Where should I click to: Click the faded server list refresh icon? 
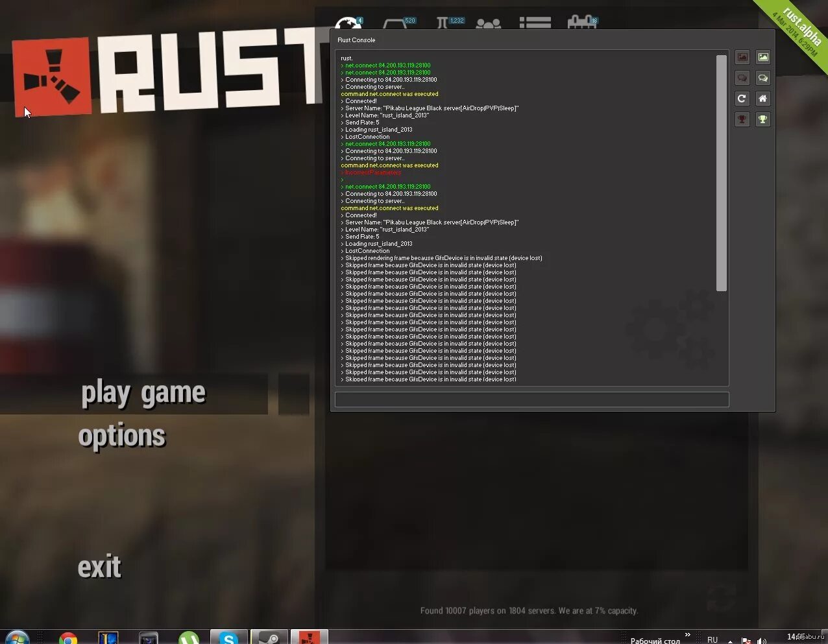coord(720,598)
